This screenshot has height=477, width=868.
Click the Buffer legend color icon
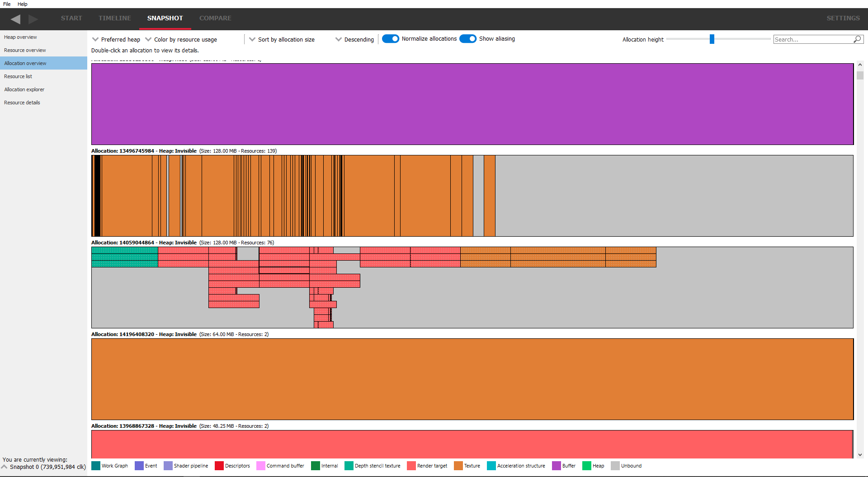pyautogui.click(x=556, y=466)
